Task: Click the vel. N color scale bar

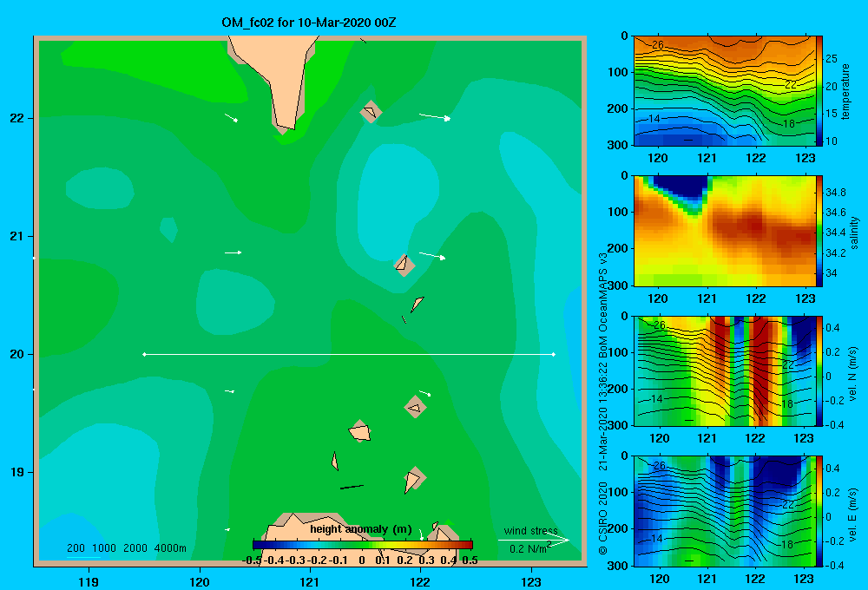Action: click(819, 370)
